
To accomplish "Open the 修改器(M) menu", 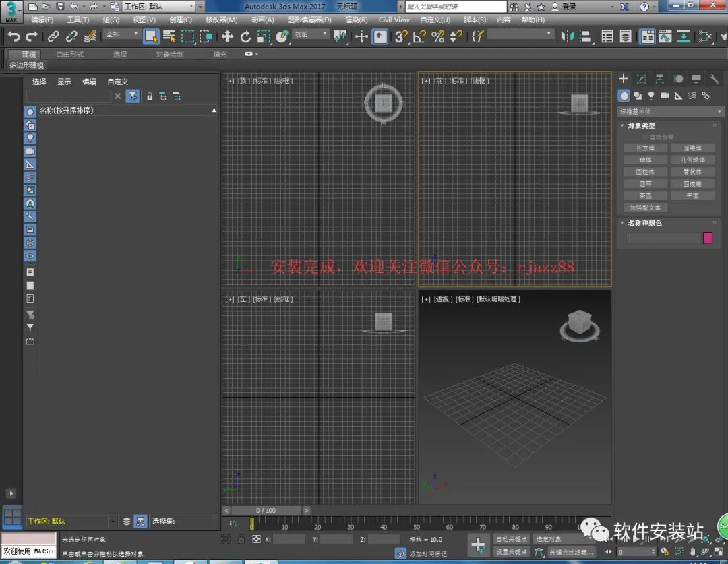I will click(x=222, y=20).
